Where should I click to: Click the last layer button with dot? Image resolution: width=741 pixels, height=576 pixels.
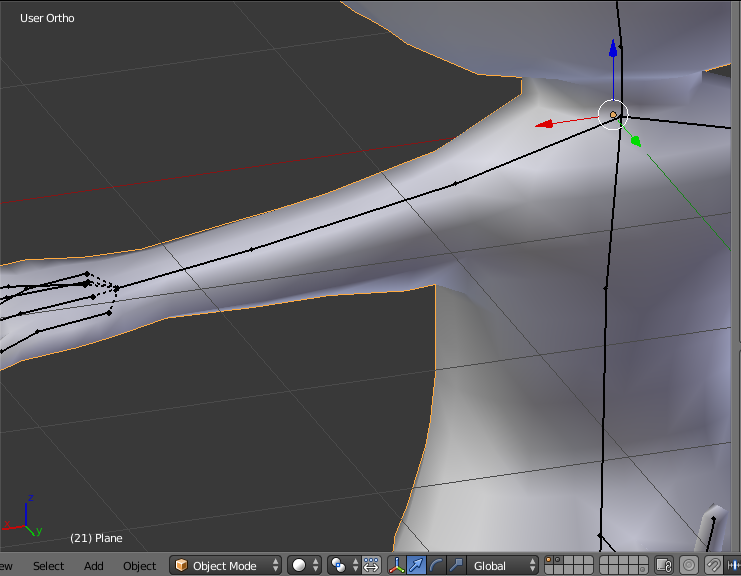pyautogui.click(x=643, y=569)
